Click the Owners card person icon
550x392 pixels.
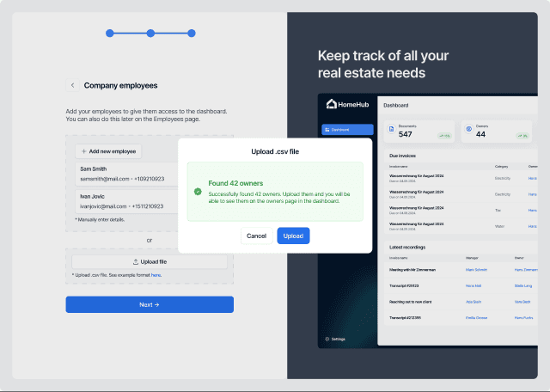[468, 129]
